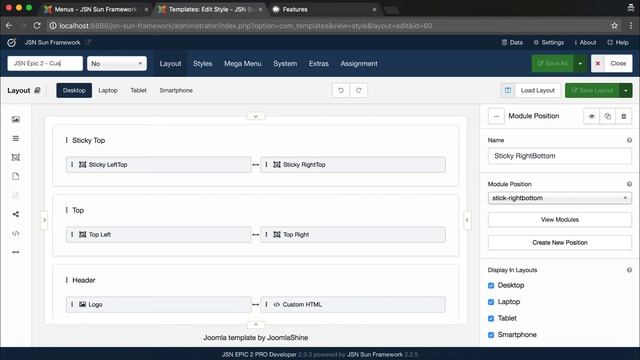Click the share icon in left sidebar
This screenshot has height=360, width=640.
coord(16,214)
